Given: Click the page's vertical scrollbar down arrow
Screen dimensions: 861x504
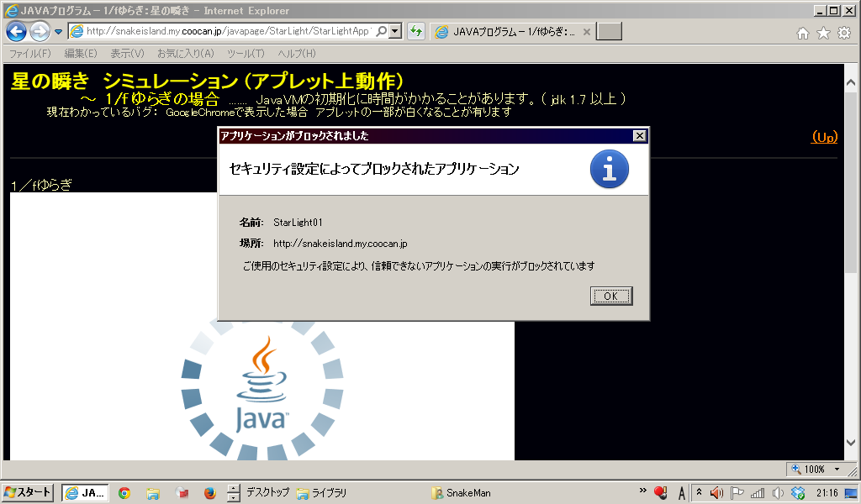Looking at the screenshot, I should click(851, 441).
